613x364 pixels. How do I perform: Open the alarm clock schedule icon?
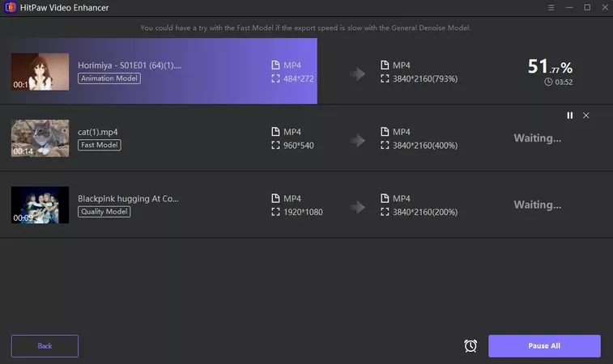coord(470,345)
